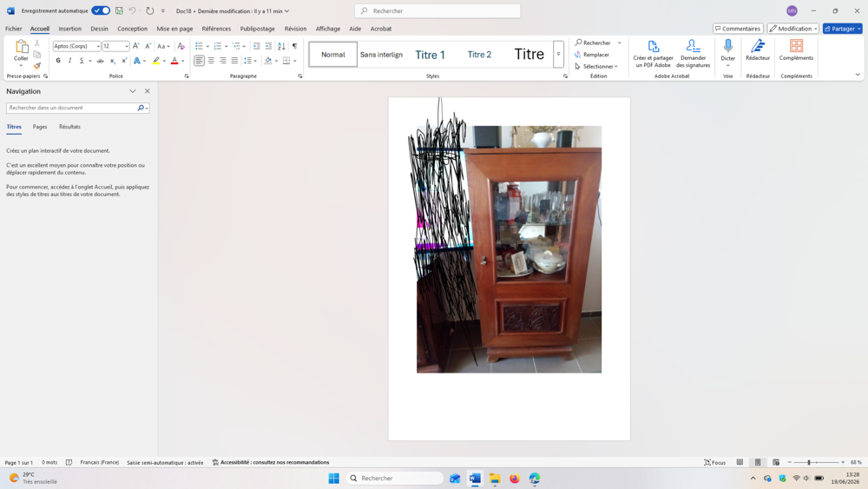Open the Sélectionner dropdown

pyautogui.click(x=597, y=67)
